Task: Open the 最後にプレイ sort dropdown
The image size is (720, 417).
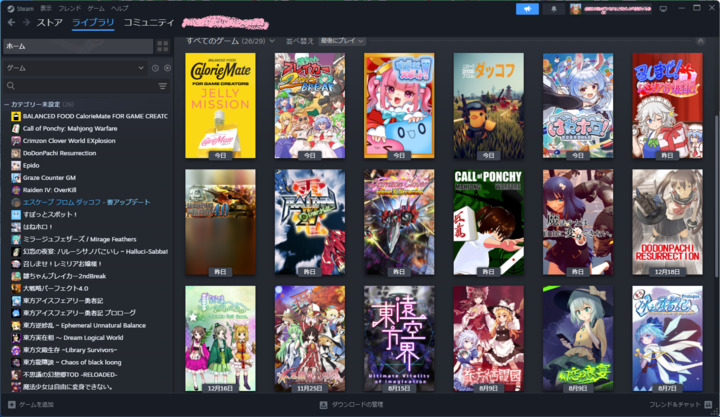Action: point(342,41)
